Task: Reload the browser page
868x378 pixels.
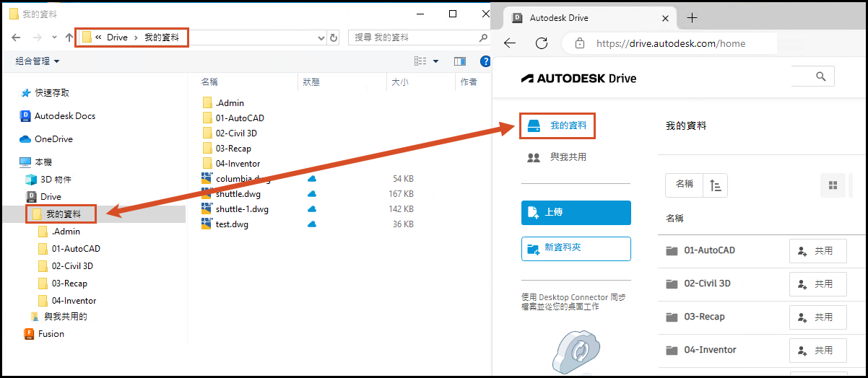Action: [x=542, y=43]
